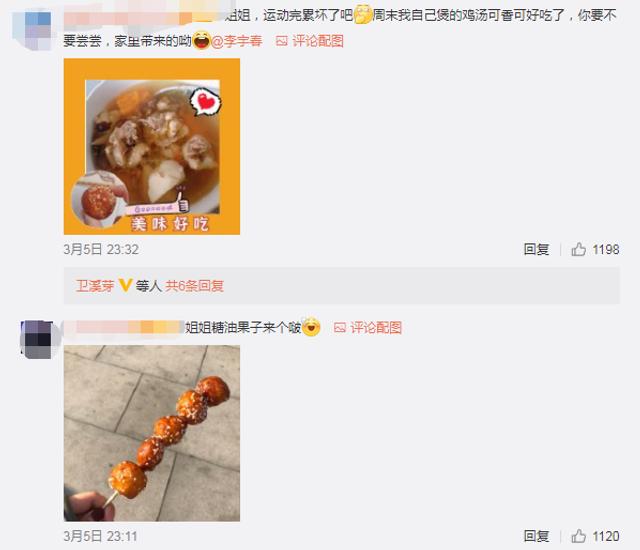
Task: Open 卫溪芽 user profile link
Action: tap(95, 286)
